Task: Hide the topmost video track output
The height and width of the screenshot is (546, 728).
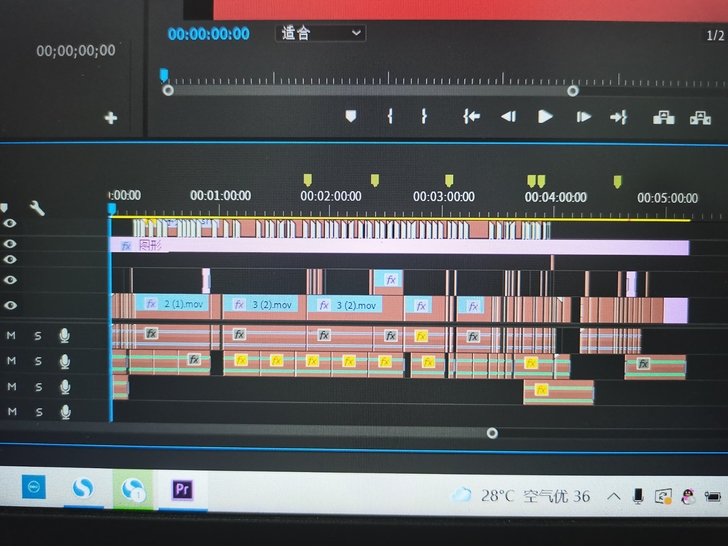Action: click(10, 225)
